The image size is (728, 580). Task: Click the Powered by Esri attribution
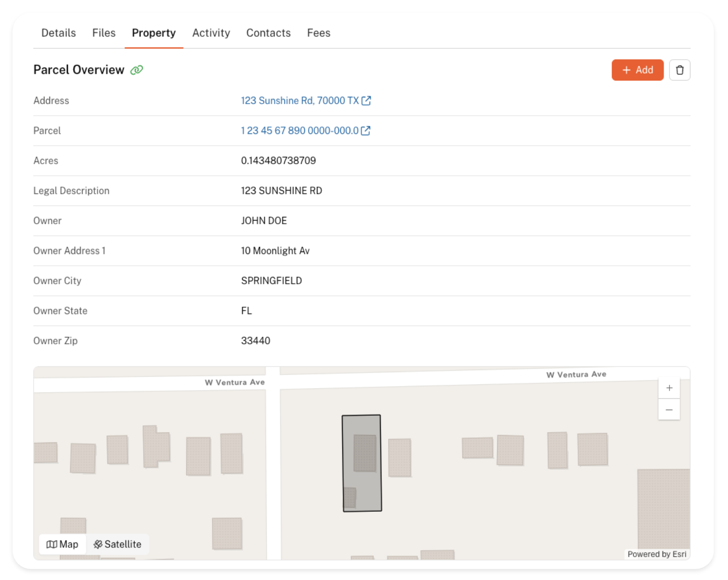tap(657, 554)
